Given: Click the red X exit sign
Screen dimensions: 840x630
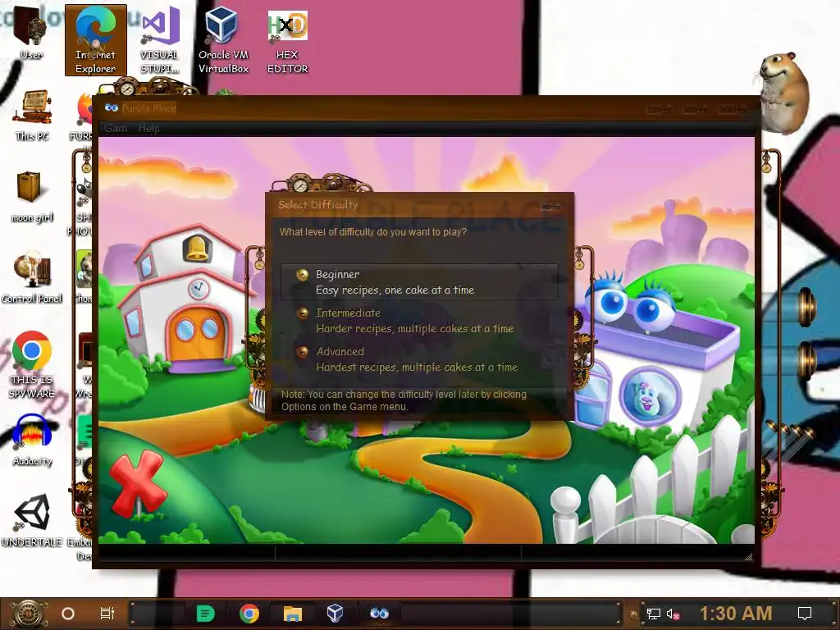Looking at the screenshot, I should coord(138,482).
